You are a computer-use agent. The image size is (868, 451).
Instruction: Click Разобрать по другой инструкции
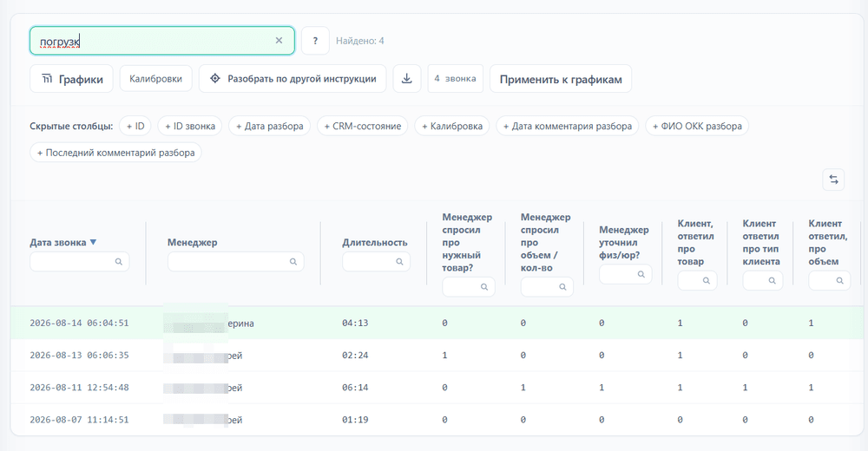pyautogui.click(x=293, y=79)
